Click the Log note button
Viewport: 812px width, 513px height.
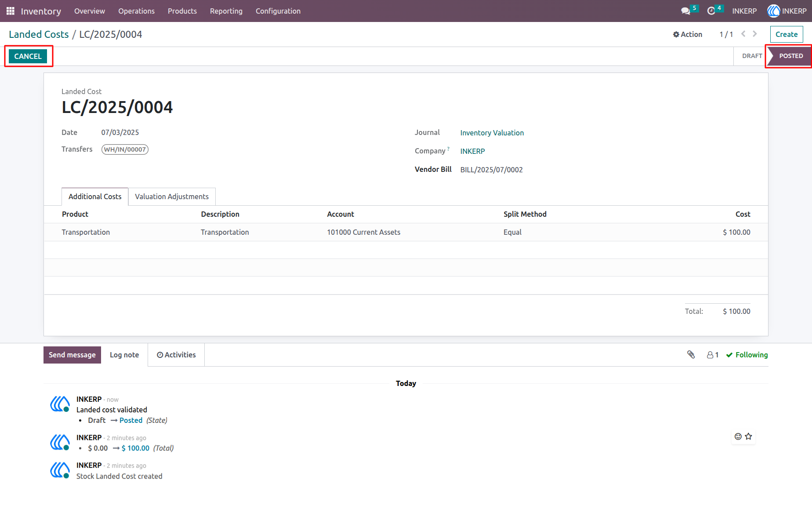[x=124, y=355]
